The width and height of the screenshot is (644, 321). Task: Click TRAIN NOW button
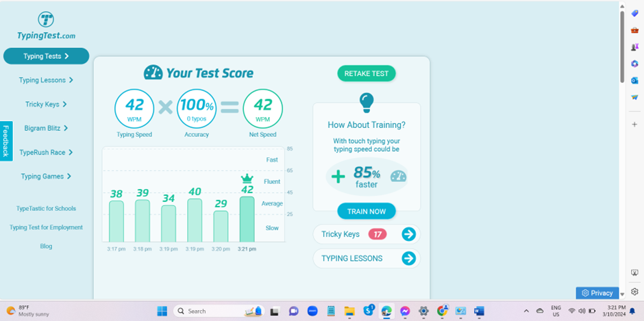367,211
